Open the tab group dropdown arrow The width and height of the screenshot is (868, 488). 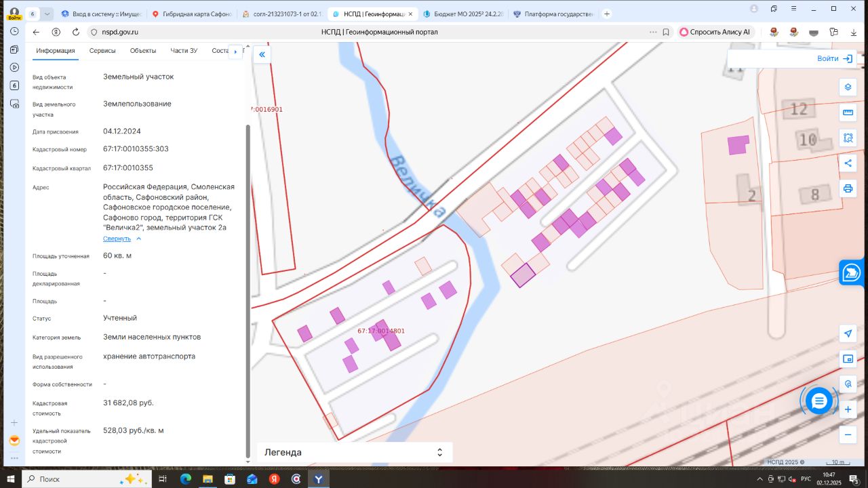coord(47,14)
